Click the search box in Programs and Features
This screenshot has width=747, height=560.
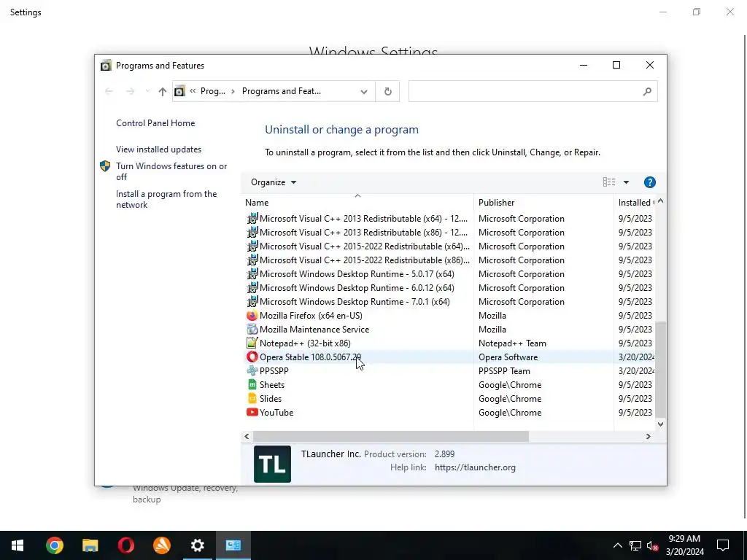[x=533, y=91]
